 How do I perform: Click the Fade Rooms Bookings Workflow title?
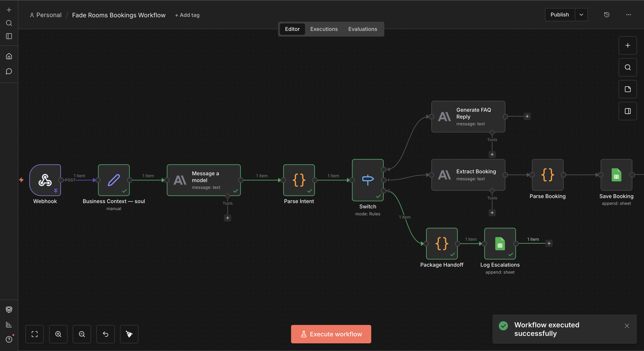119,15
